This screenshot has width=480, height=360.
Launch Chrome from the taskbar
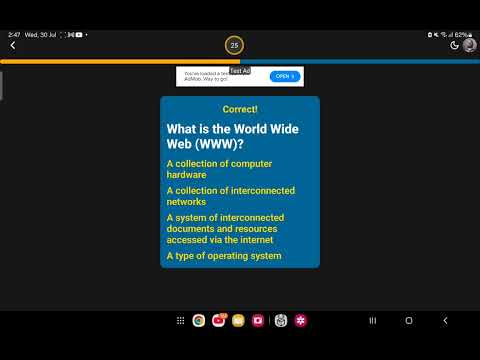(x=199, y=321)
